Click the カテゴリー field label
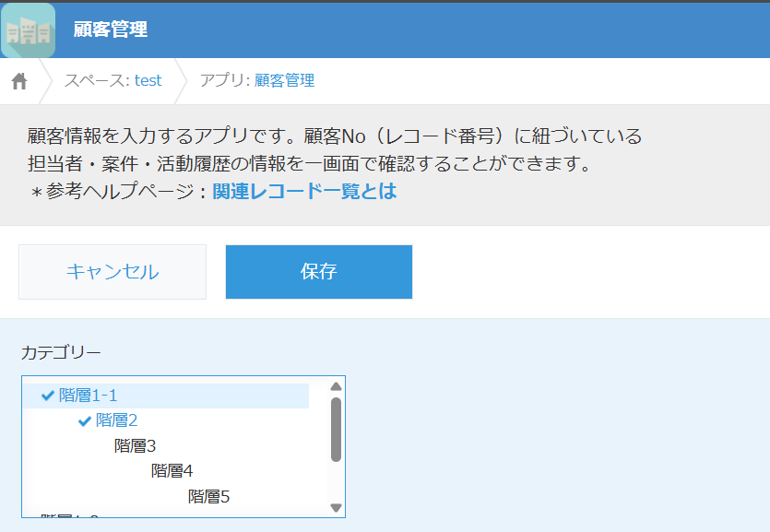The image size is (770, 532). pos(61,352)
